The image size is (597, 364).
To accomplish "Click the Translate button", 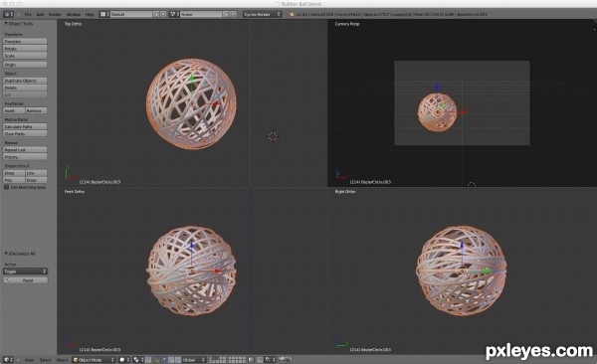I will tap(25, 41).
